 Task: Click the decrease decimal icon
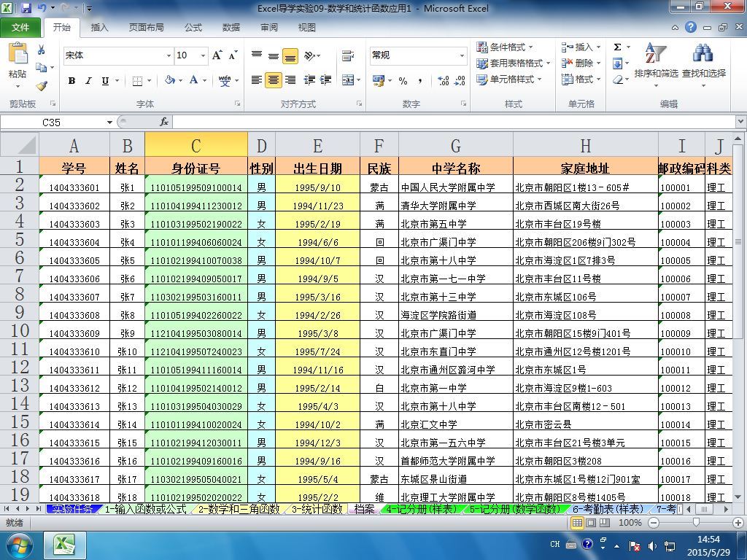pyautogui.click(x=460, y=80)
